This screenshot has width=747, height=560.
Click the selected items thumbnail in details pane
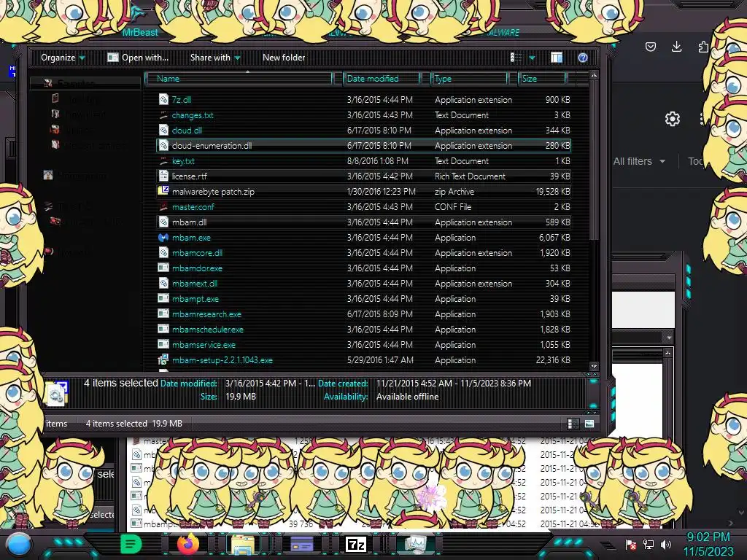56,393
